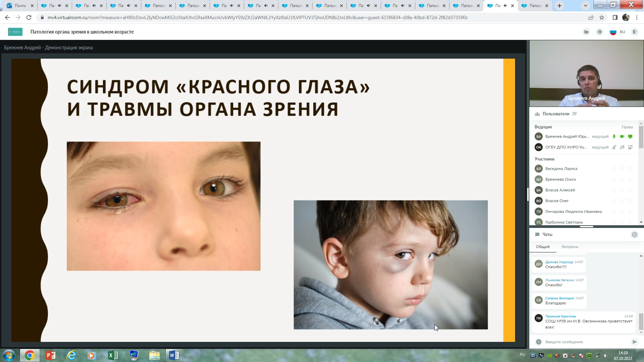Adjust the system volume from the tray speaker
The width and height of the screenshot is (644, 362).
pyautogui.click(x=605, y=356)
